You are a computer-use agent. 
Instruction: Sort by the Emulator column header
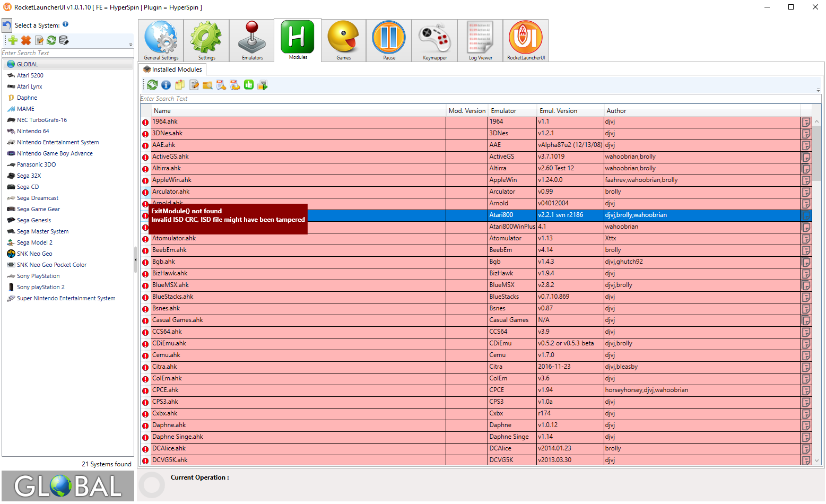coord(512,111)
